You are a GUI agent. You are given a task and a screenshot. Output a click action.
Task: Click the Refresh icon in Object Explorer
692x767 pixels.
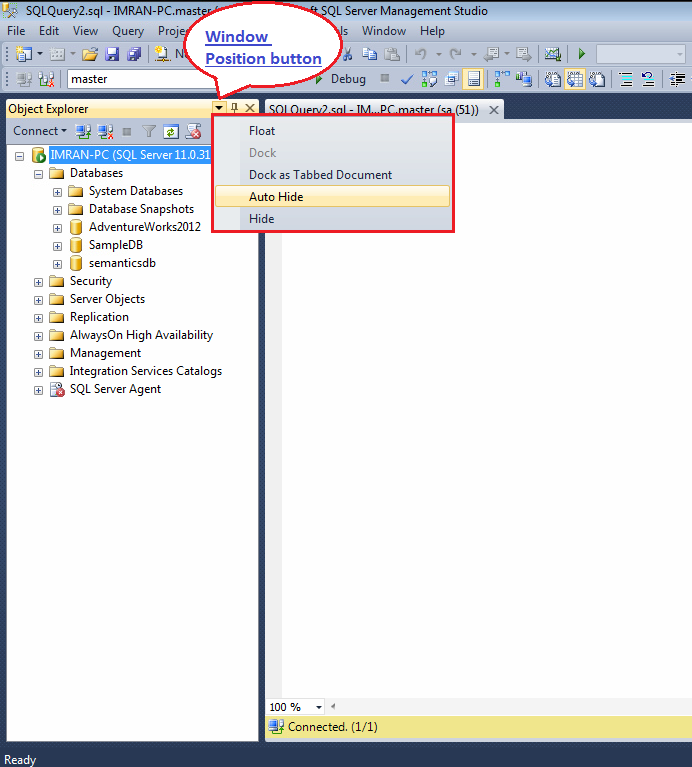171,131
